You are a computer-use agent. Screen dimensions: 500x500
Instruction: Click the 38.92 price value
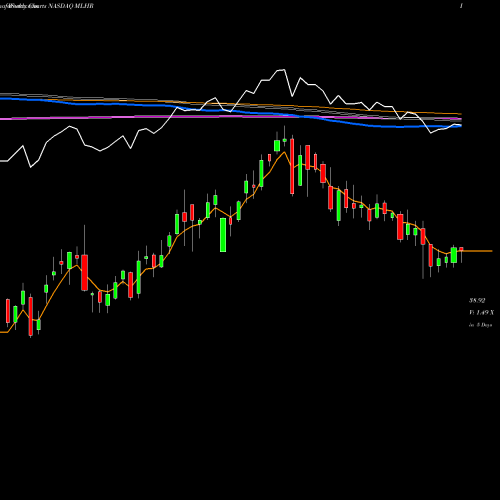click(x=477, y=301)
